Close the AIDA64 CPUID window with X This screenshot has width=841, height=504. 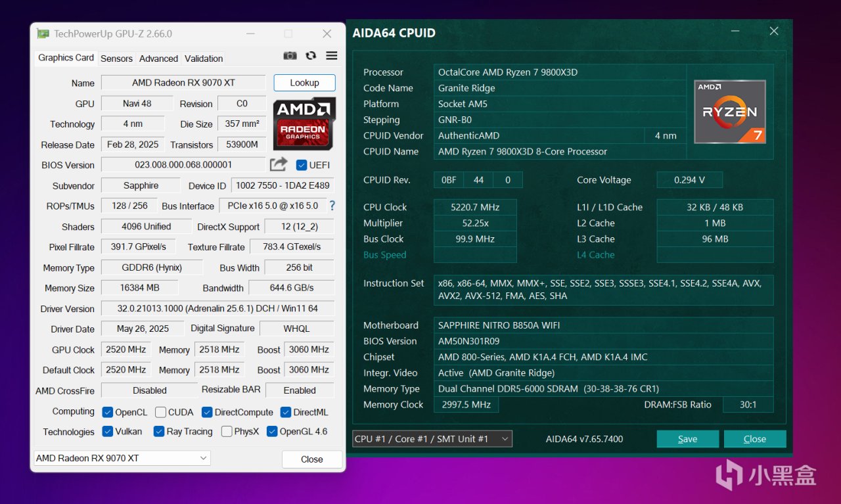774,32
